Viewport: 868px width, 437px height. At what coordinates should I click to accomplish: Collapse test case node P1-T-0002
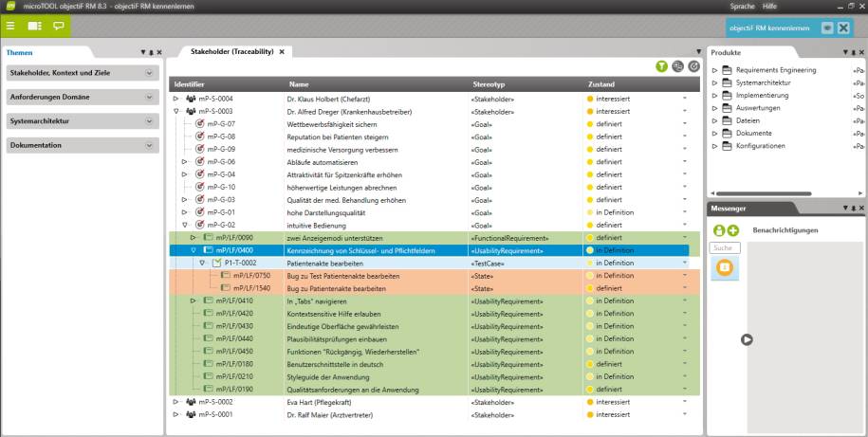pos(202,263)
